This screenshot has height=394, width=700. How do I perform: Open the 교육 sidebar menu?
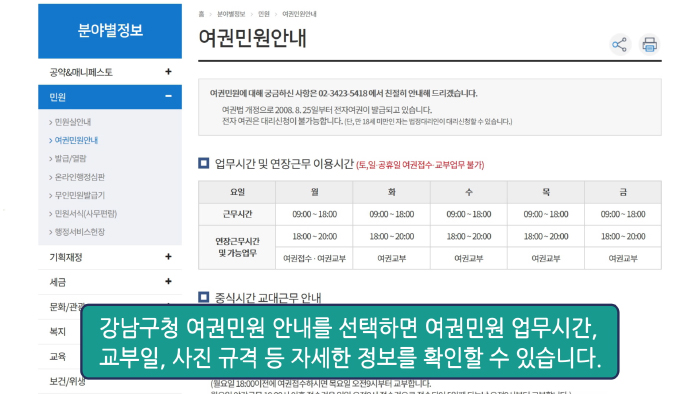58,357
